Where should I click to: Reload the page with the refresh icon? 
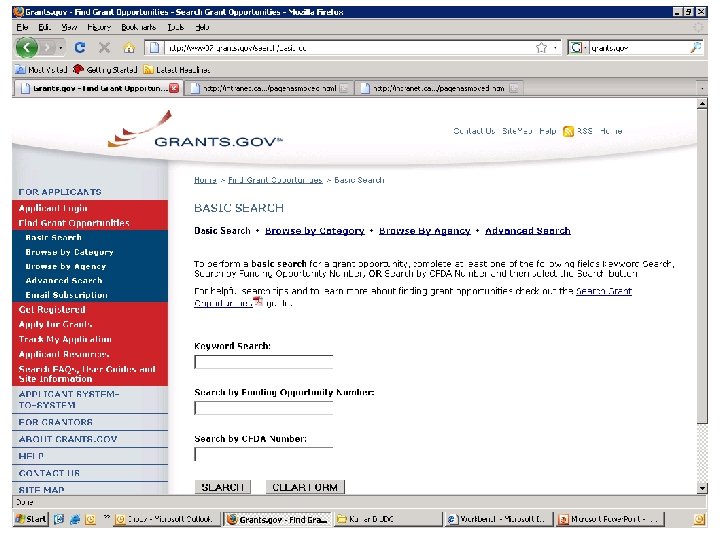point(80,47)
